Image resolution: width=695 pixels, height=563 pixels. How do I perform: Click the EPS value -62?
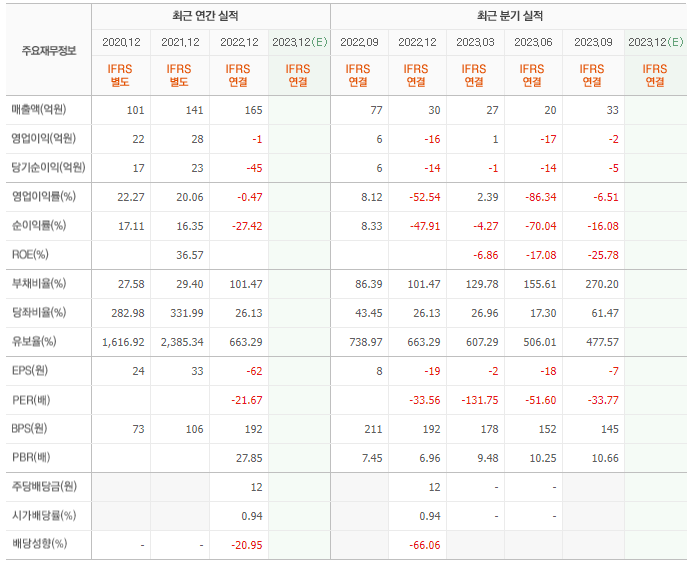(254, 371)
